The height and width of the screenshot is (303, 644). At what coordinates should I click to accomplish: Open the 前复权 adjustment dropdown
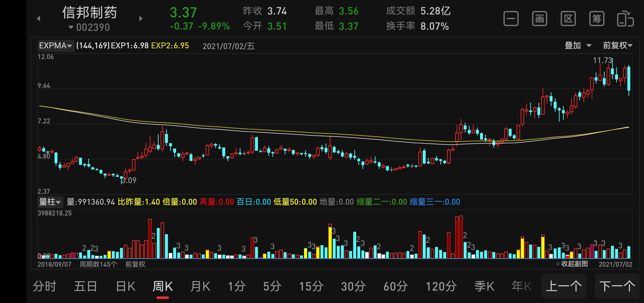617,46
